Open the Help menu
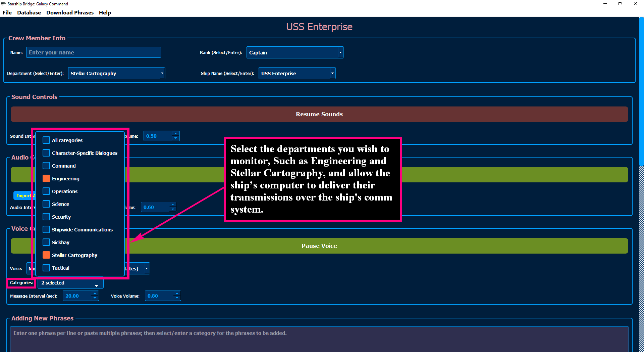The width and height of the screenshot is (644, 352). click(x=105, y=12)
